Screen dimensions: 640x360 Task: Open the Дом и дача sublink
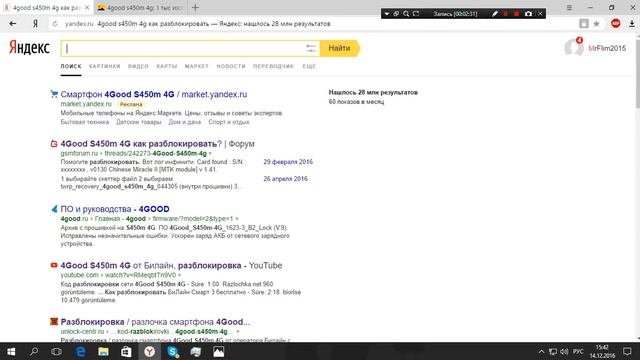(185, 122)
